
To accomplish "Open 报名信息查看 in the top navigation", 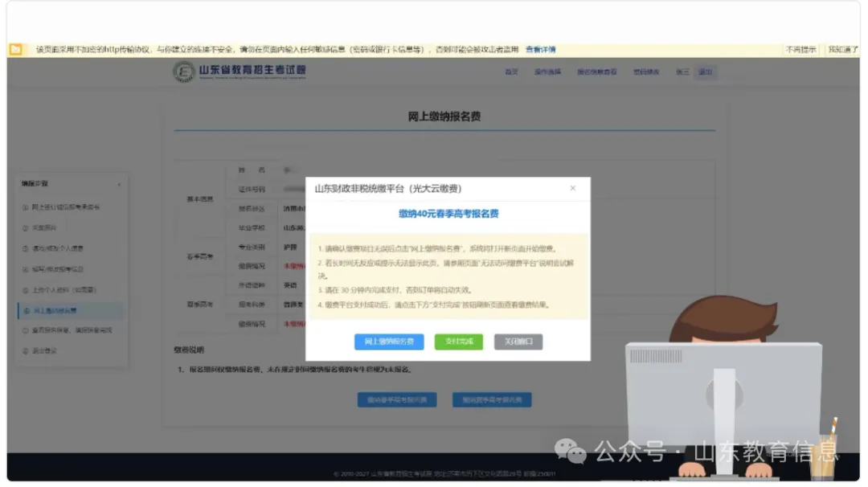I will [596, 72].
